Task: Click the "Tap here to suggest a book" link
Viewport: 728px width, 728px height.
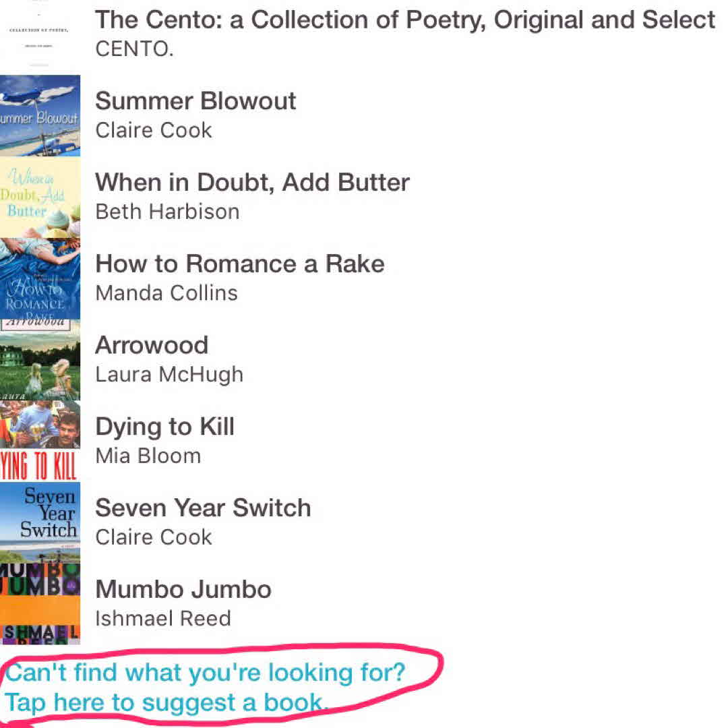Action: (166, 702)
